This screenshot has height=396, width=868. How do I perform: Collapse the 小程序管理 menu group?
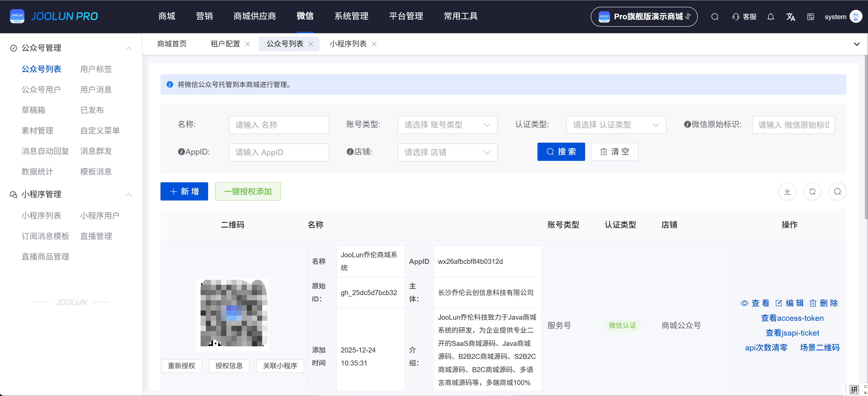129,195
